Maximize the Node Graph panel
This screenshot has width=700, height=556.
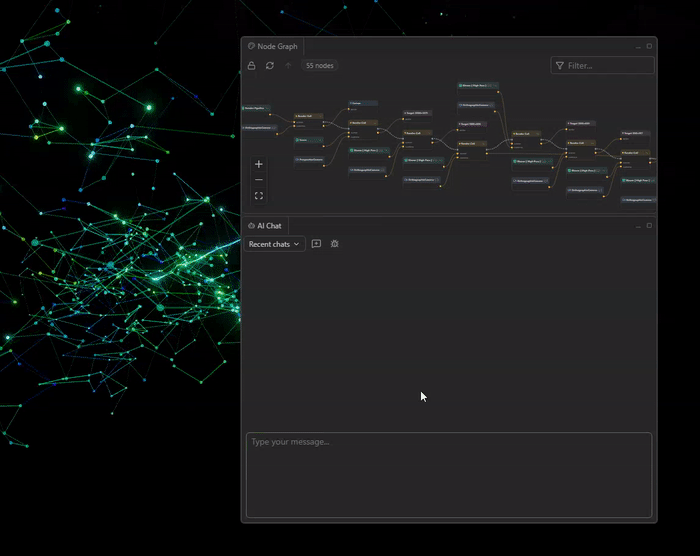pyautogui.click(x=649, y=46)
